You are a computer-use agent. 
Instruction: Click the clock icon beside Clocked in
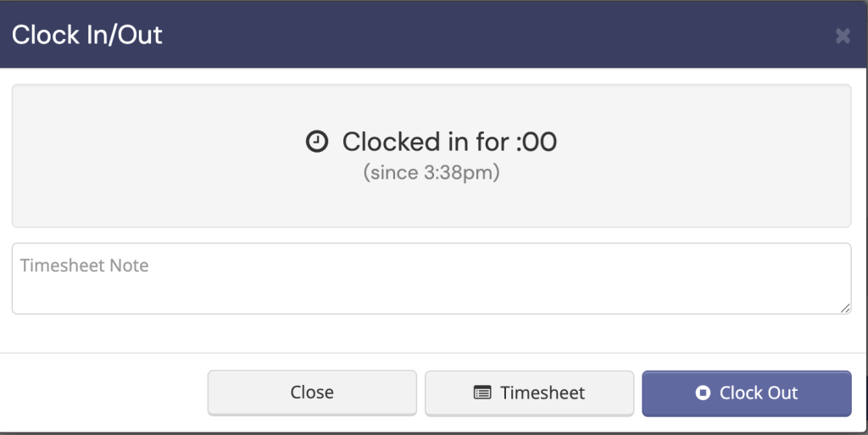coord(316,142)
